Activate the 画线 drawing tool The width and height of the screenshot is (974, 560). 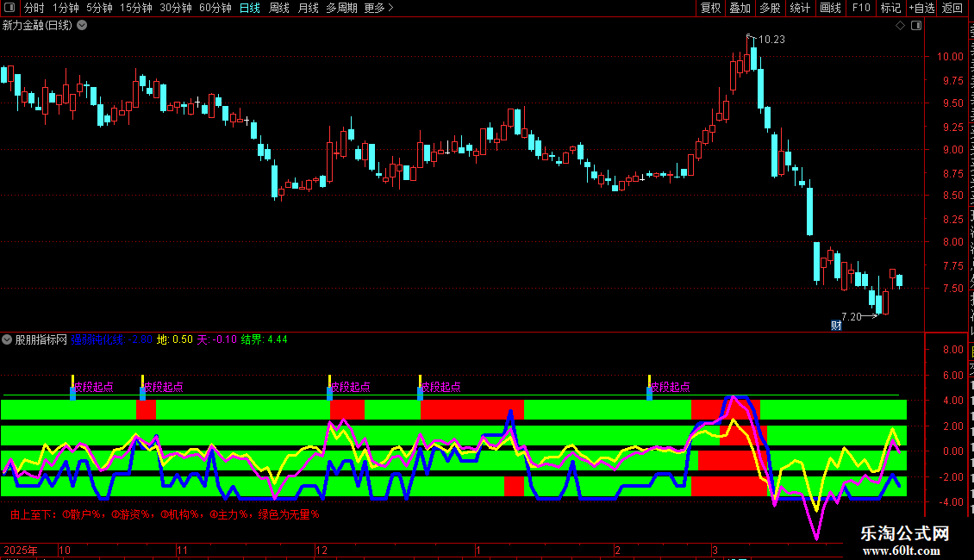point(830,8)
